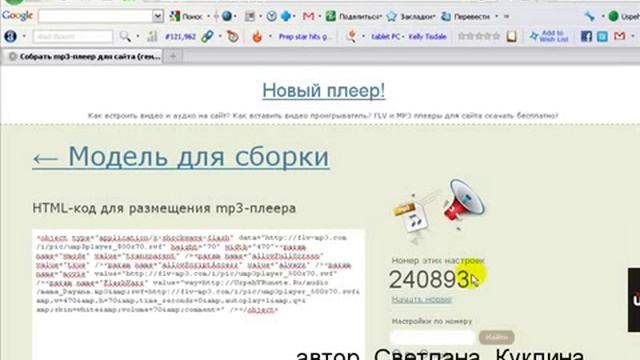Click the Найти button
Screen dimensions: 640x360
pos(496,337)
